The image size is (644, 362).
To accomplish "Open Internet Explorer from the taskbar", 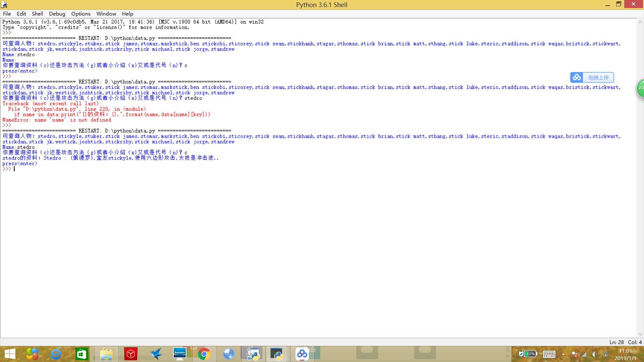I will coord(56,354).
